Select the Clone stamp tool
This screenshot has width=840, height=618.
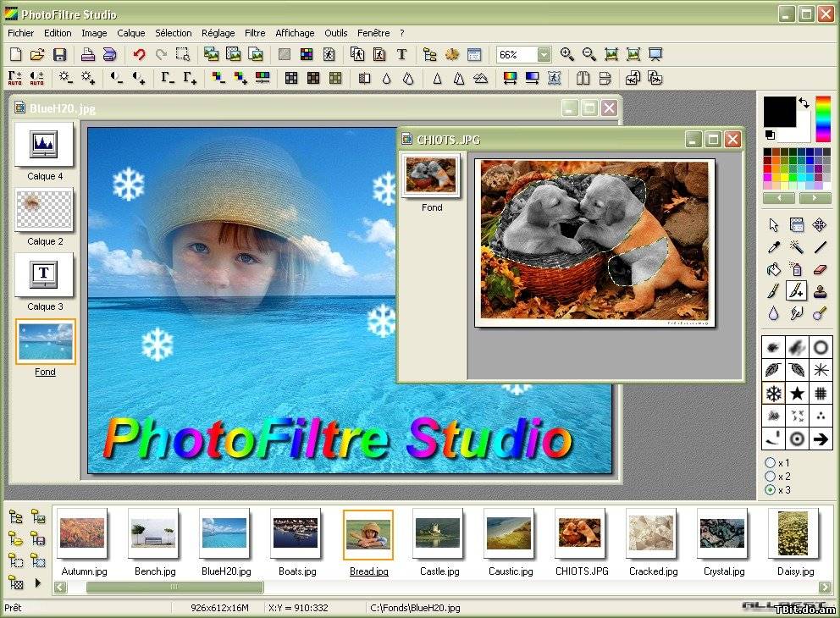pos(820,291)
